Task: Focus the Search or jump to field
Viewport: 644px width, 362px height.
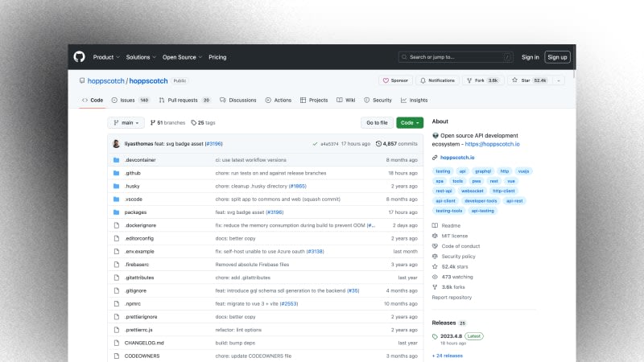Action: pos(456,57)
